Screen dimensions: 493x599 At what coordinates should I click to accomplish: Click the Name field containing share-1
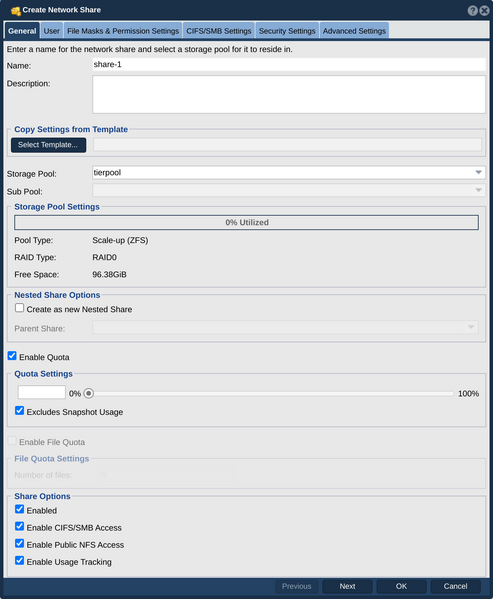pos(289,65)
